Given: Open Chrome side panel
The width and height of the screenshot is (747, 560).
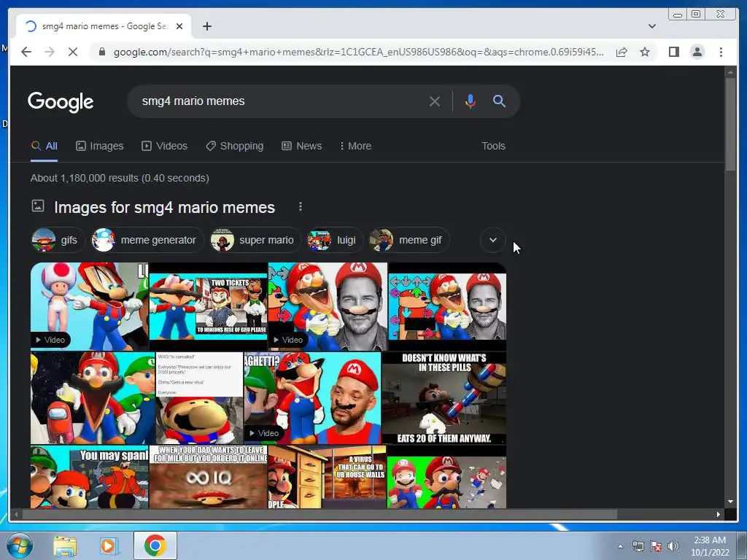Looking at the screenshot, I should (673, 52).
